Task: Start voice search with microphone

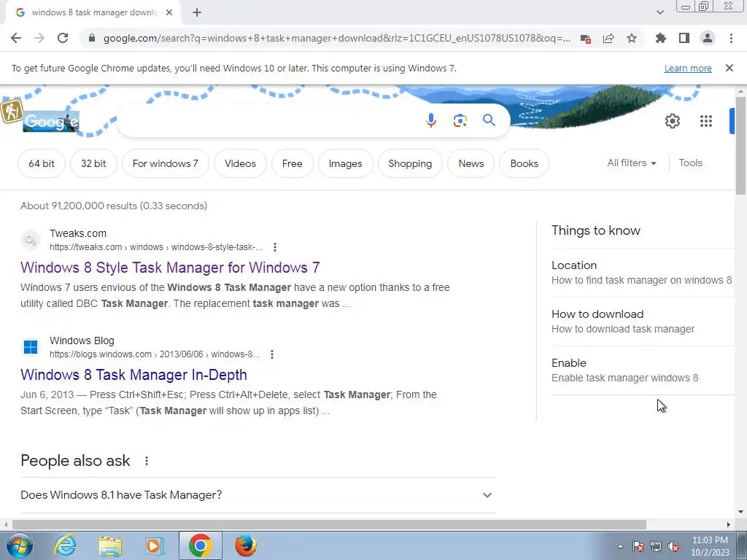Action: (x=431, y=120)
